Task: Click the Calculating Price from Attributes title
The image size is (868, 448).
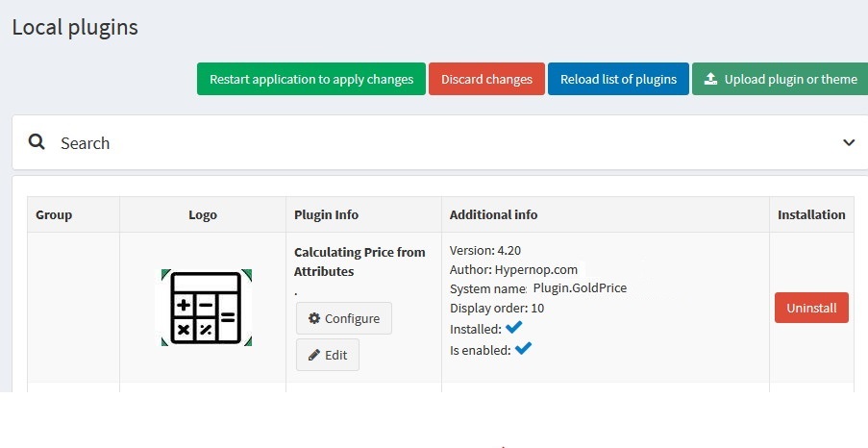Action: coord(360,261)
